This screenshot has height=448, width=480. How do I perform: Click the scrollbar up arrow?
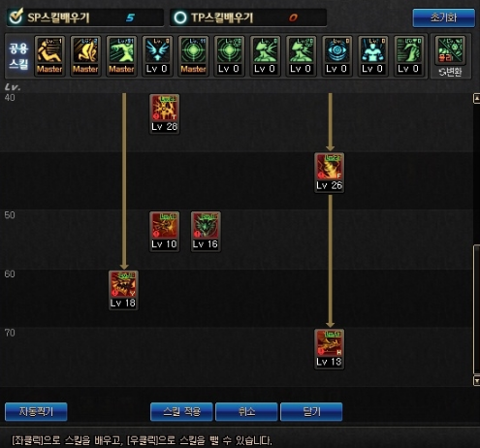[476, 98]
